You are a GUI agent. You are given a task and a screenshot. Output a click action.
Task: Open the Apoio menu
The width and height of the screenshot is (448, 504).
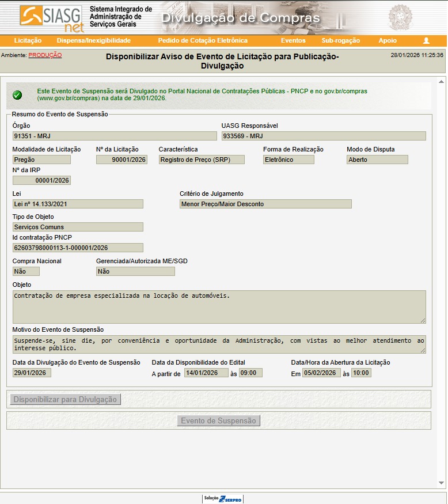[x=388, y=41]
